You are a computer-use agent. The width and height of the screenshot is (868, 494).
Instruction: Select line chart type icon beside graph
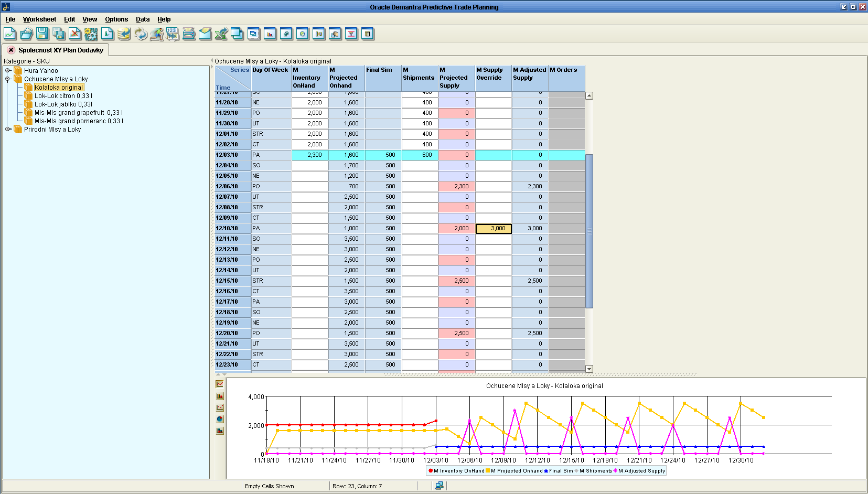tap(220, 384)
